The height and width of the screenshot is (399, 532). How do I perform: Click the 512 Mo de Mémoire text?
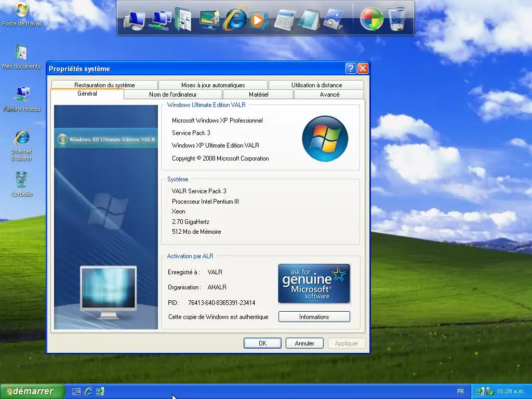click(x=196, y=232)
